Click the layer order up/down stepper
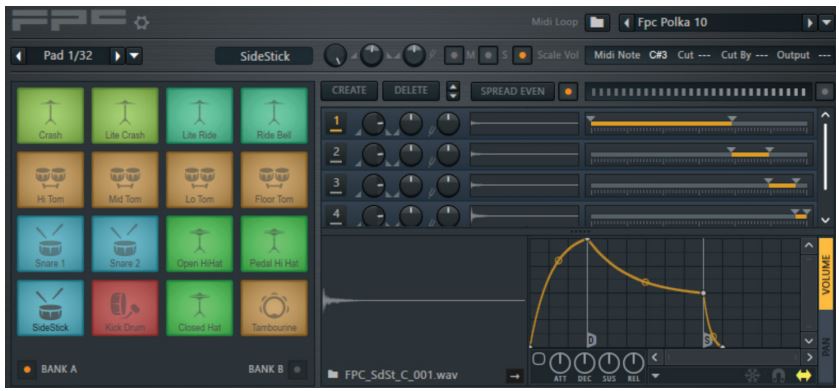 click(453, 91)
